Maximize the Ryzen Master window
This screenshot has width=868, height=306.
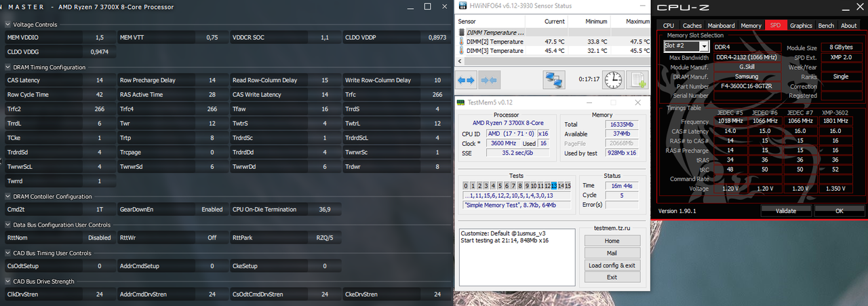tap(427, 7)
